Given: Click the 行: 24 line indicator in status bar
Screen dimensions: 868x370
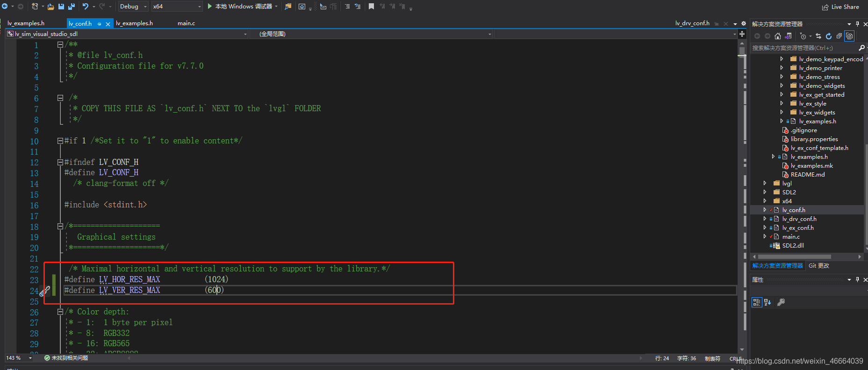Looking at the screenshot, I should point(662,359).
